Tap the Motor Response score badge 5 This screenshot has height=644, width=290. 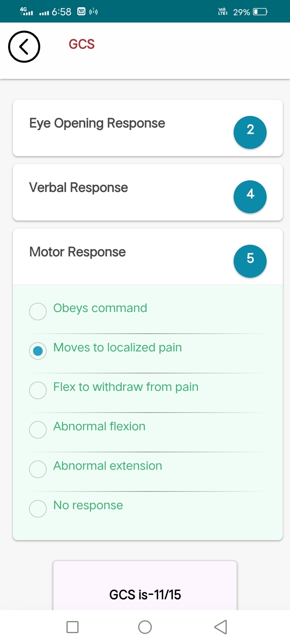[x=250, y=261]
